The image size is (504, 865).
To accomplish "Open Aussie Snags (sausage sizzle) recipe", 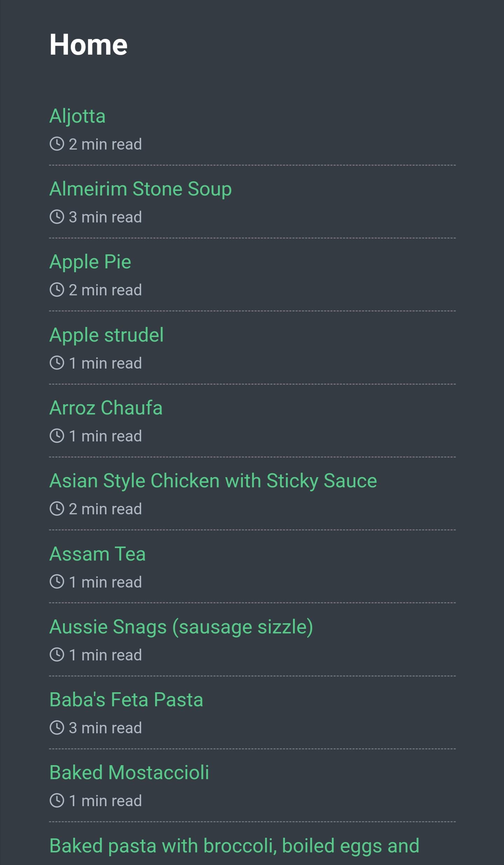I will [x=181, y=627].
